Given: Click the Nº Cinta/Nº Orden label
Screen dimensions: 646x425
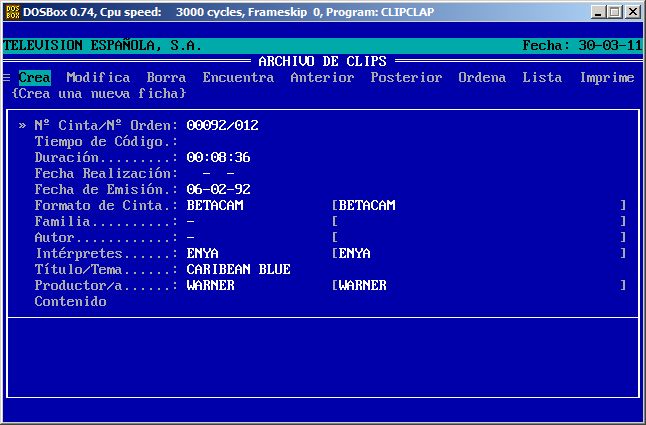Looking at the screenshot, I should (x=106, y=125).
